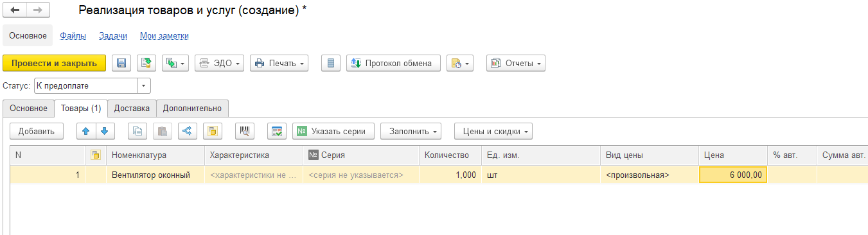Go forward with the right arrow button
The image size is (868, 235).
click(38, 10)
